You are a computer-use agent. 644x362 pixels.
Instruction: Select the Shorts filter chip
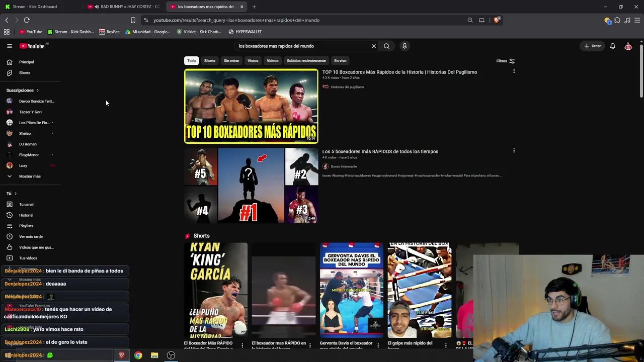tap(210, 61)
